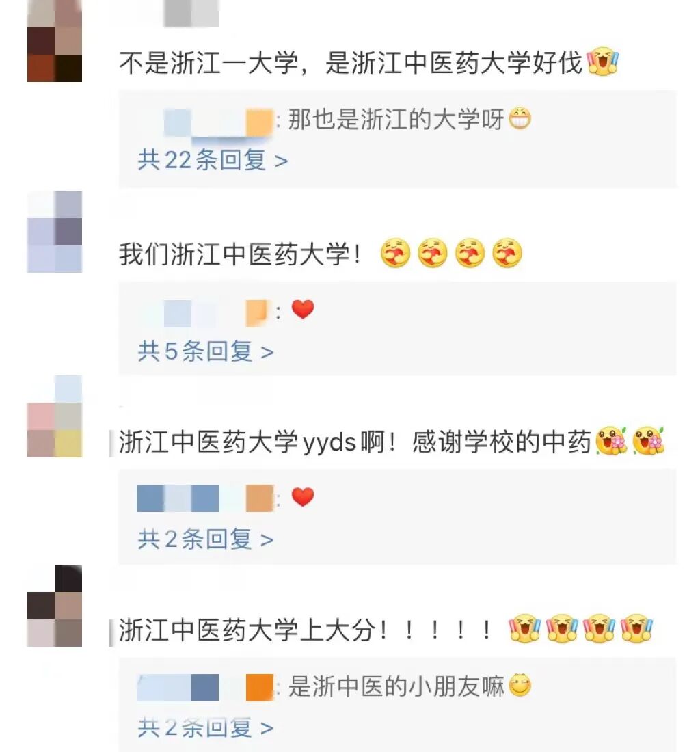Expand the 共5条回复 replies thread
This screenshot has height=752, width=700.
pyautogui.click(x=206, y=351)
